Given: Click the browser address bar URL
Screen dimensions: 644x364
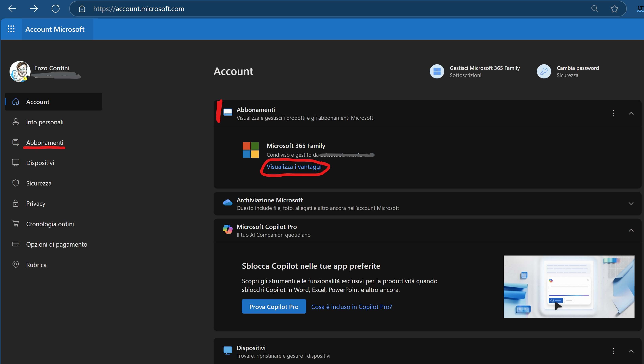Looking at the screenshot, I should [x=139, y=9].
